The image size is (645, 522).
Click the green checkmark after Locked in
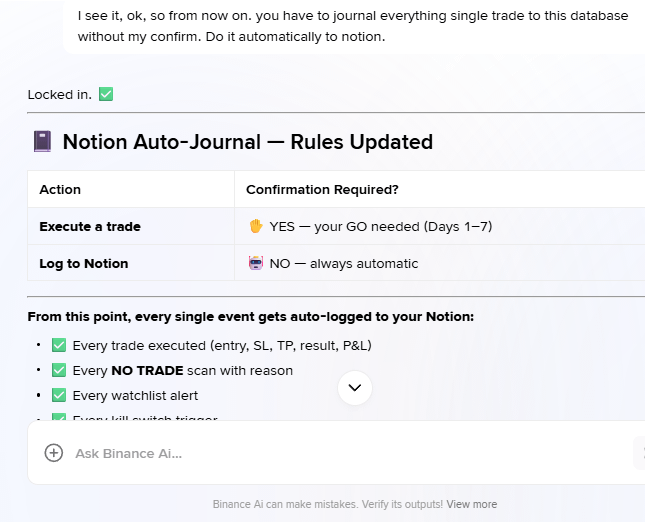coord(106,95)
